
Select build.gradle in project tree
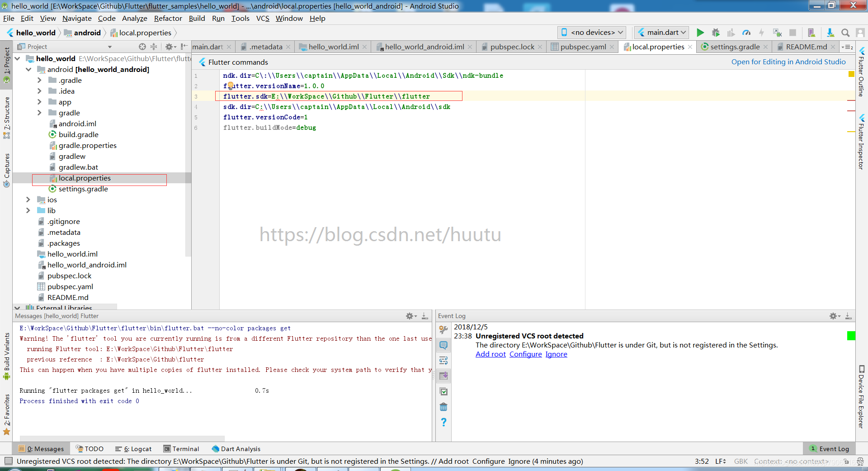tap(78, 134)
